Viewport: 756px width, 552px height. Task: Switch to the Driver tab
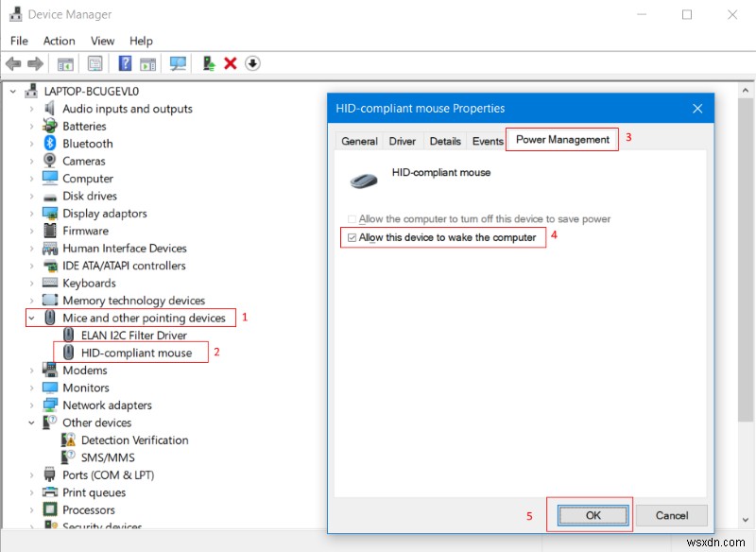pyautogui.click(x=402, y=140)
